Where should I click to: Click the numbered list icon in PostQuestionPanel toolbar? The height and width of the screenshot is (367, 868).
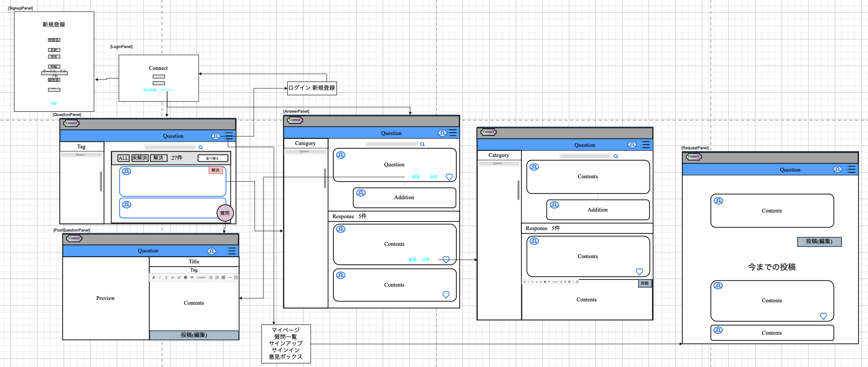(217, 278)
